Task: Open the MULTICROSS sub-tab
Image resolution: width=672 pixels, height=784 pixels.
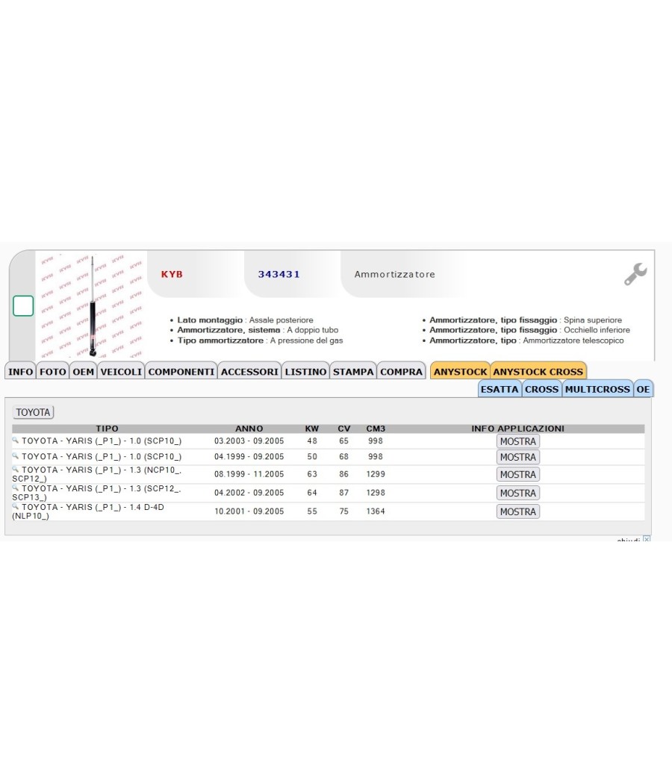Action: (597, 389)
